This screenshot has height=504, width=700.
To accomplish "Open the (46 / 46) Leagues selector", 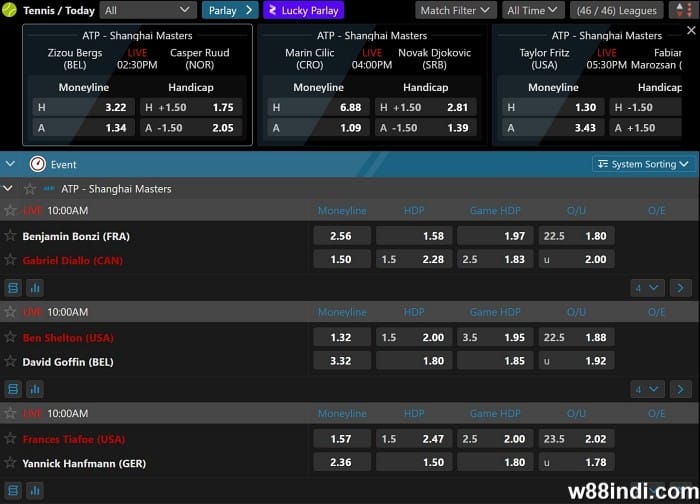I will tap(622, 11).
